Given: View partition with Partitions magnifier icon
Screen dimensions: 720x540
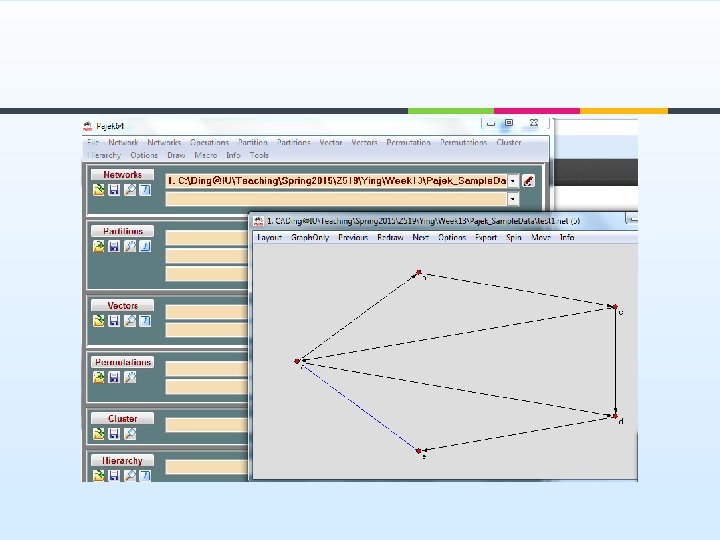Looking at the screenshot, I should click(x=130, y=246).
